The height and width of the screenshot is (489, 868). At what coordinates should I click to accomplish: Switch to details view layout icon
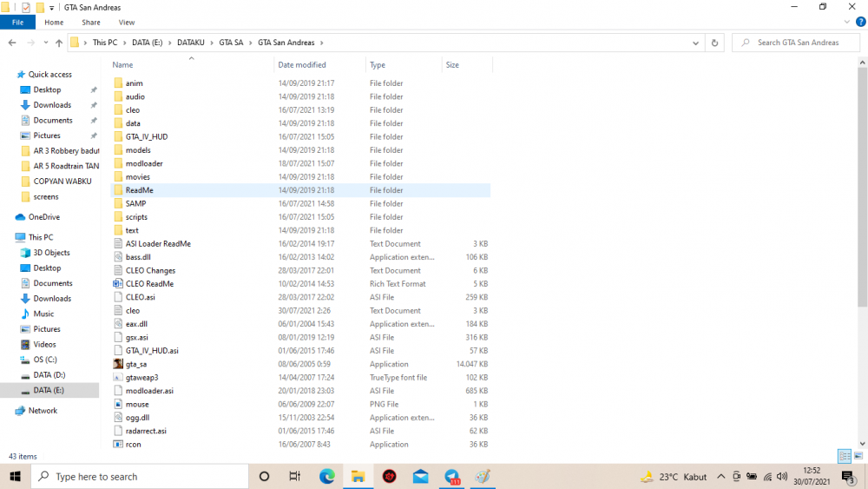pos(845,456)
